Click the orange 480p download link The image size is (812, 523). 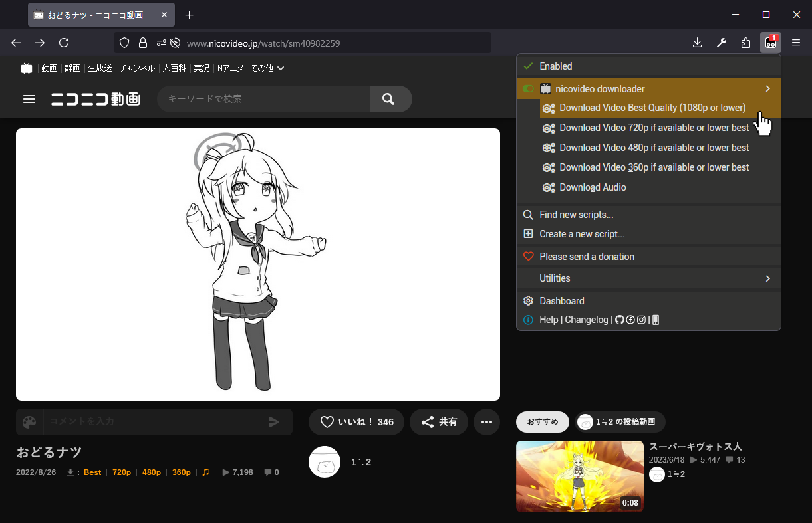pos(152,472)
